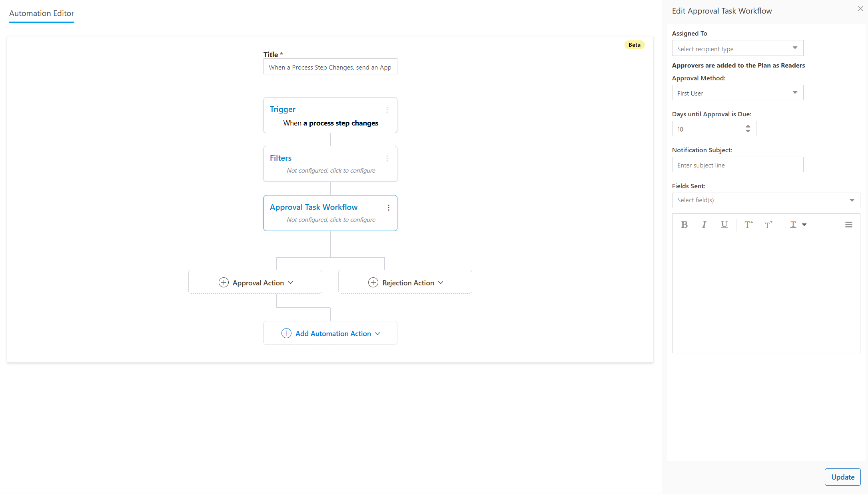868x494 pixels.
Task: Click the Update button
Action: [x=842, y=477]
